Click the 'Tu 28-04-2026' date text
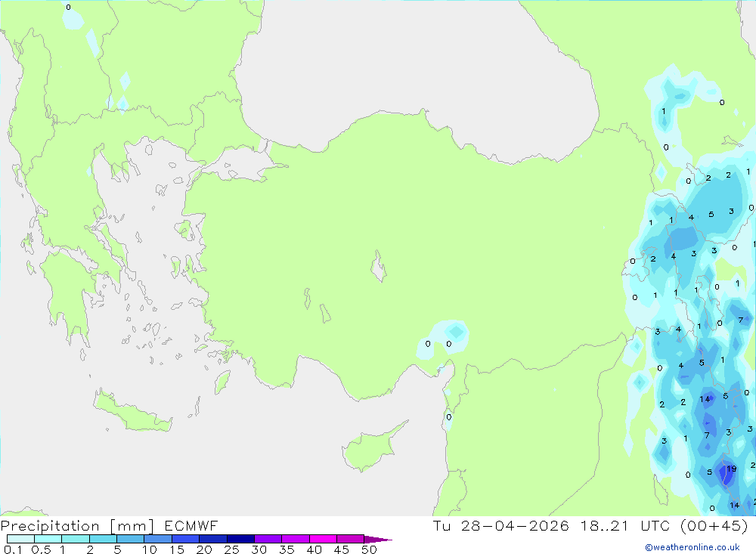This screenshot has width=756, height=554. click(501, 526)
